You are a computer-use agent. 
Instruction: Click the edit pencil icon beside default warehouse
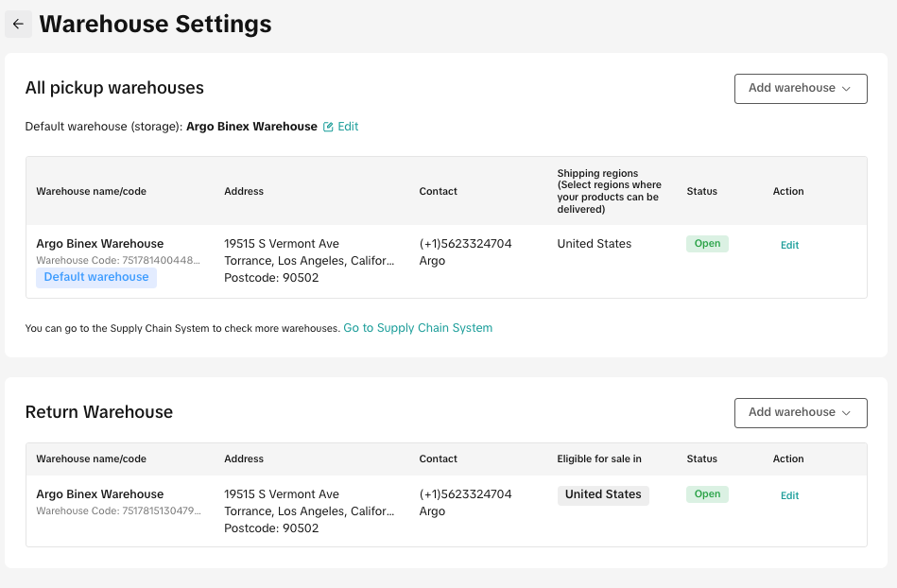click(328, 127)
